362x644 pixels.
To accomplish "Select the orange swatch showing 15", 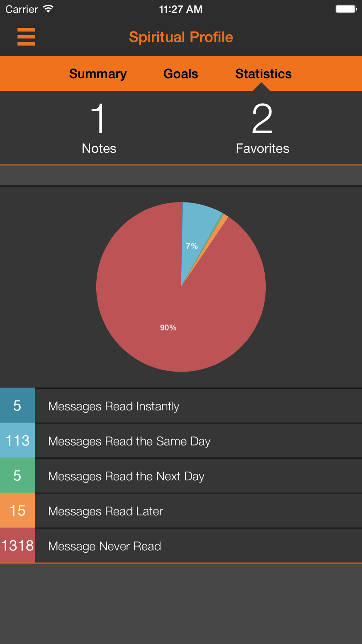I will click(x=17, y=510).
